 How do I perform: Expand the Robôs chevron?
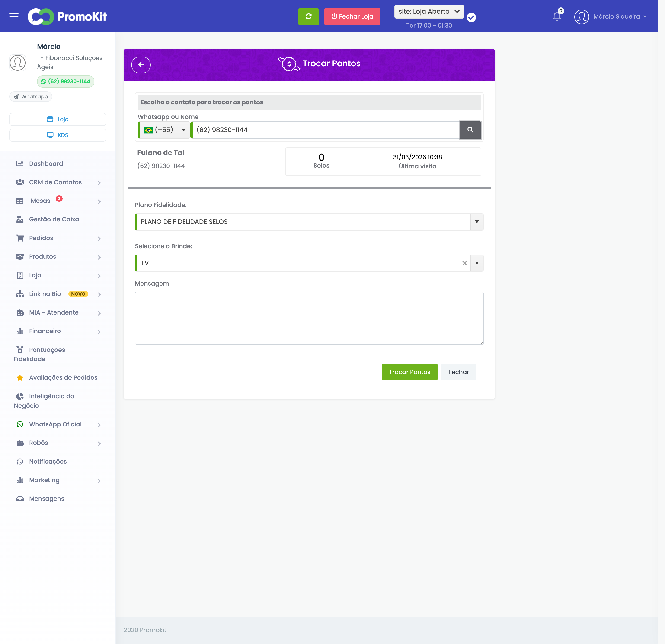pos(99,444)
